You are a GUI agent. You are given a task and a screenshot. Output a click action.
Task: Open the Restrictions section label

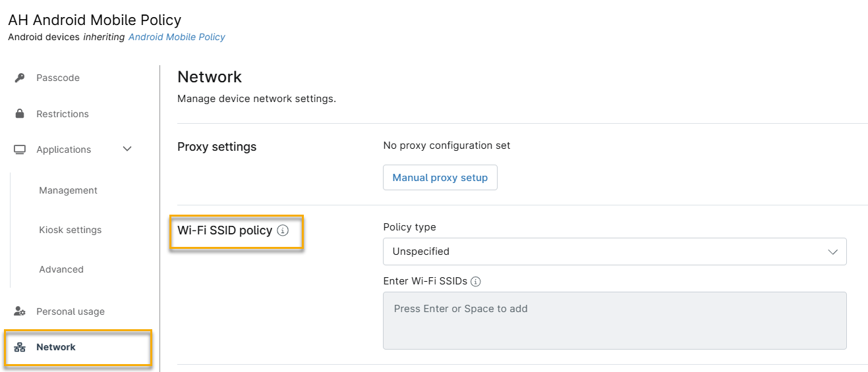click(x=63, y=114)
